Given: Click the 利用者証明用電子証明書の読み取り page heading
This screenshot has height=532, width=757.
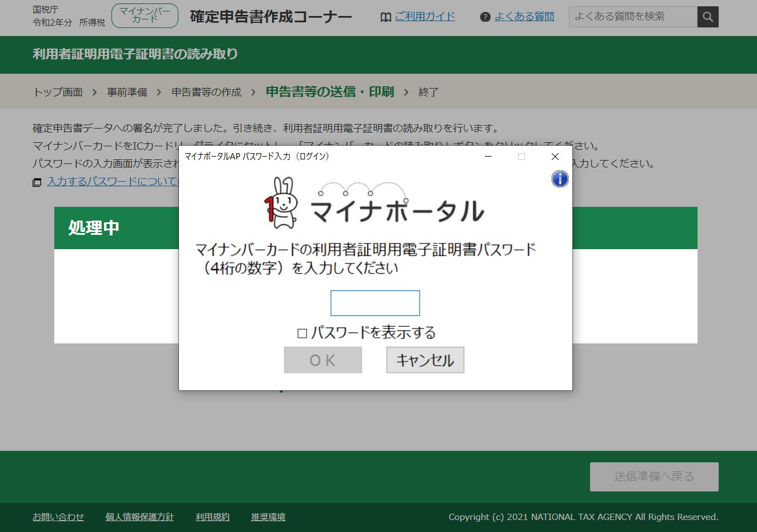Looking at the screenshot, I should click(x=136, y=54).
